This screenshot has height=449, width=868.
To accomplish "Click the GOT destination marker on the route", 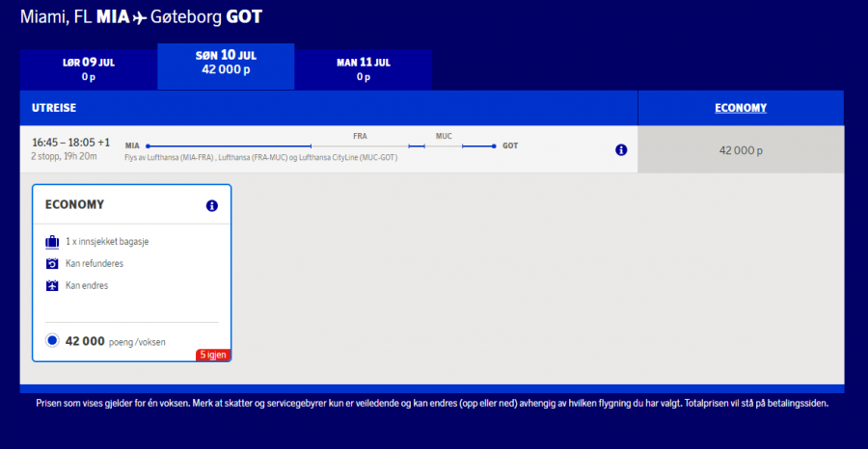I will [x=510, y=145].
